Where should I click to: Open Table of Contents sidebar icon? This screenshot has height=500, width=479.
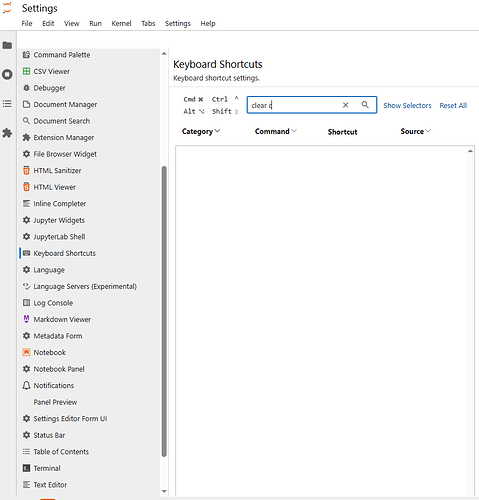[7, 104]
